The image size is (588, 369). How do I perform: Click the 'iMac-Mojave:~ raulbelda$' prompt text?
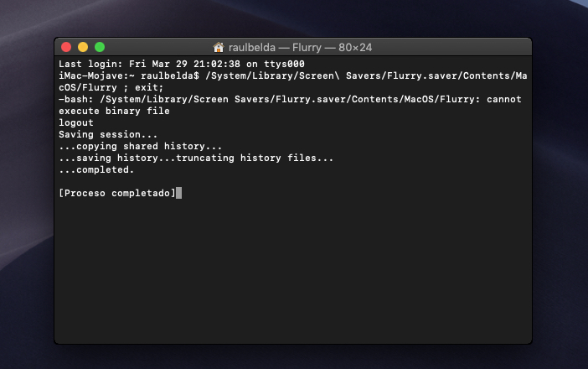[x=129, y=75]
